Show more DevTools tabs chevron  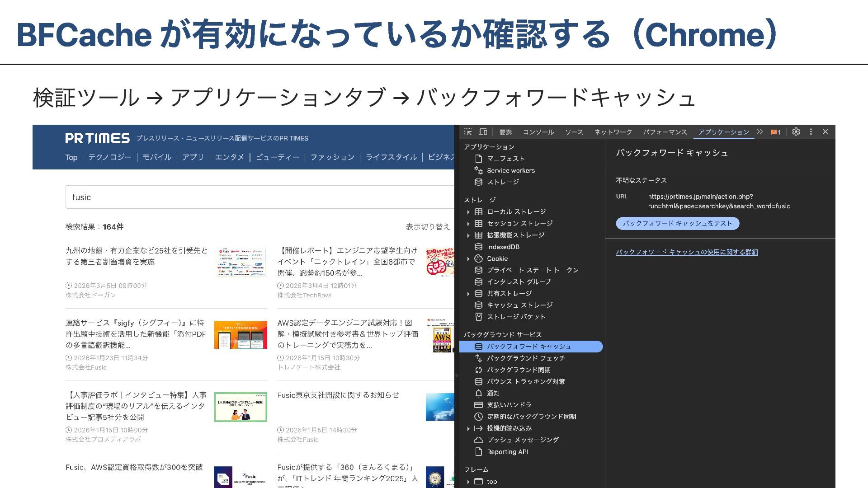tap(760, 132)
